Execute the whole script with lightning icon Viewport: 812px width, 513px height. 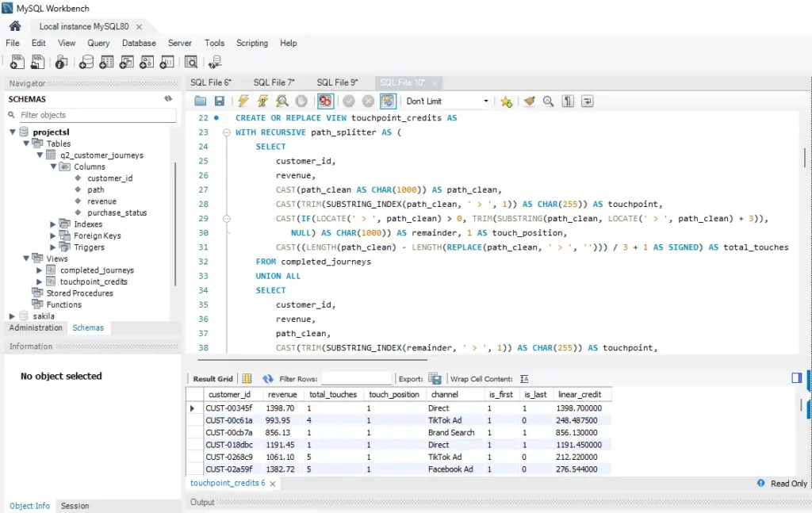click(243, 101)
